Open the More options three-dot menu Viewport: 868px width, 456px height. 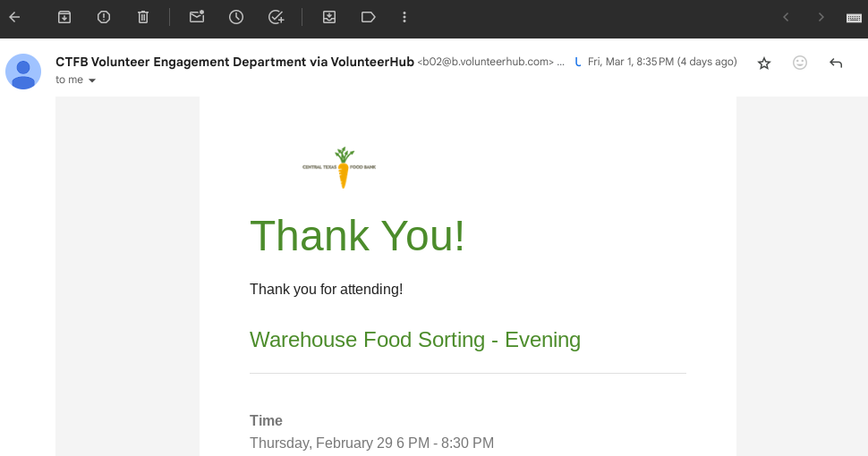404,17
